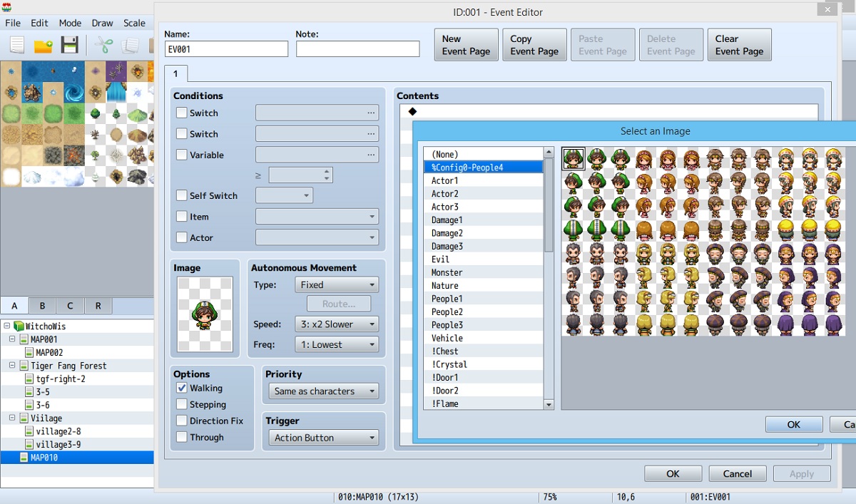This screenshot has width=856, height=504.
Task: Click the image list scrollbar down arrow
Action: (549, 404)
